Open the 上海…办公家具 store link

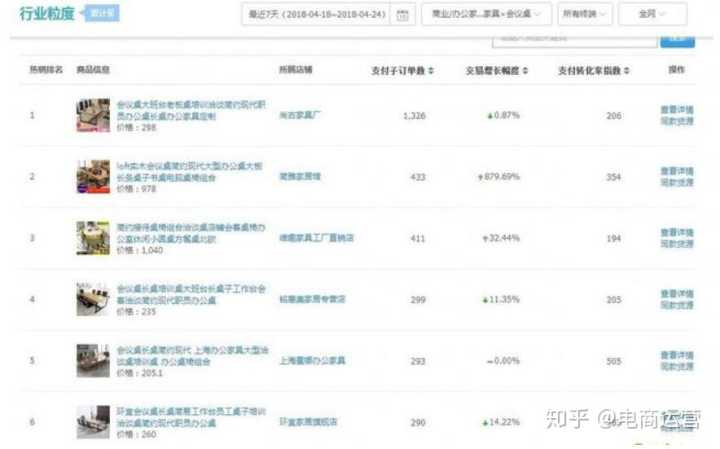(312, 361)
